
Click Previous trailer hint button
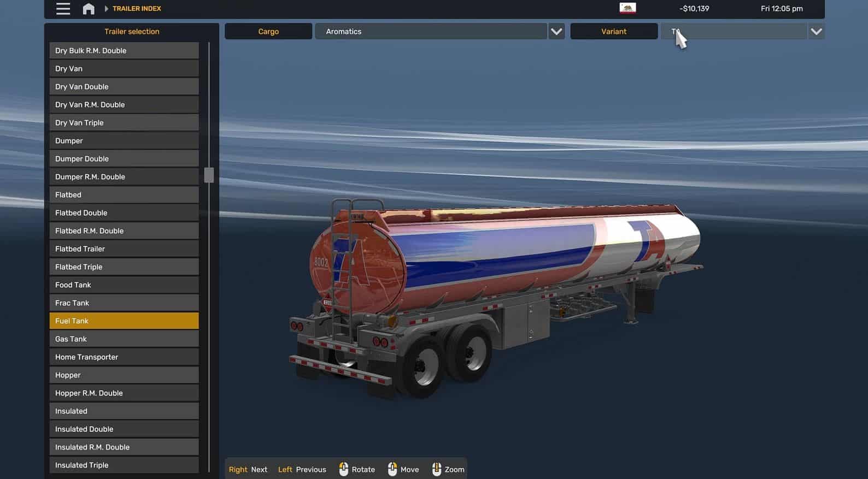click(x=302, y=469)
